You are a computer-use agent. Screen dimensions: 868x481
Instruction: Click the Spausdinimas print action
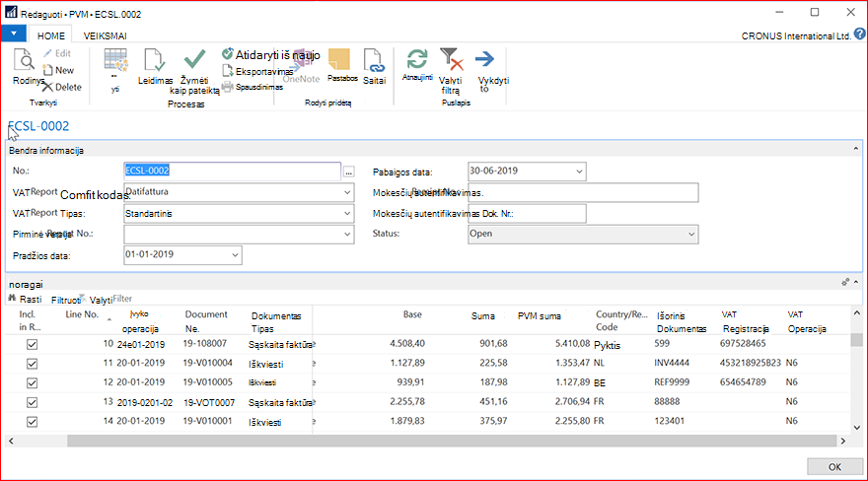253,87
